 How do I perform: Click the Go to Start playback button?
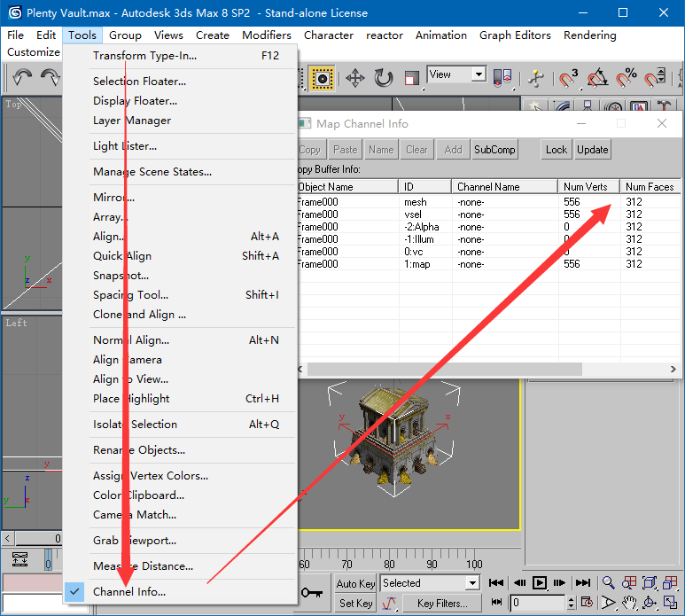point(496,583)
